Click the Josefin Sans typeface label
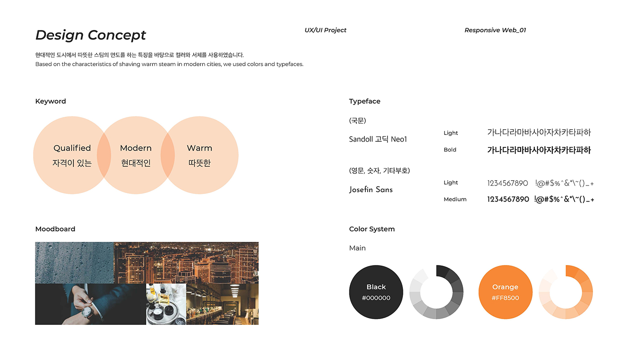This screenshot has height=362, width=644. click(371, 189)
